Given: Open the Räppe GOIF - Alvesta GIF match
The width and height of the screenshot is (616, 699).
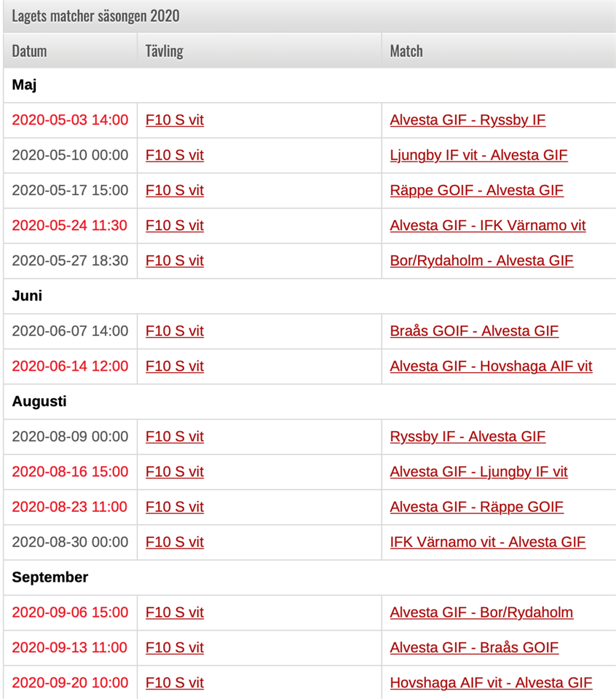Looking at the screenshot, I should [x=476, y=190].
